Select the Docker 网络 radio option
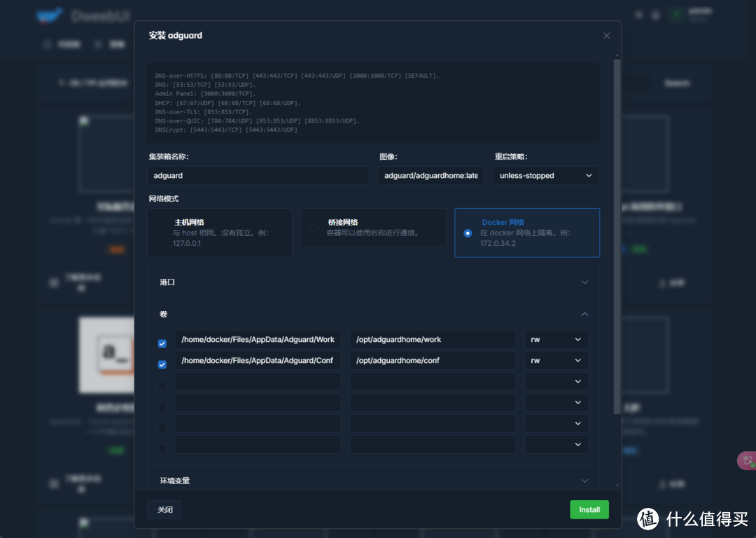 coord(468,233)
